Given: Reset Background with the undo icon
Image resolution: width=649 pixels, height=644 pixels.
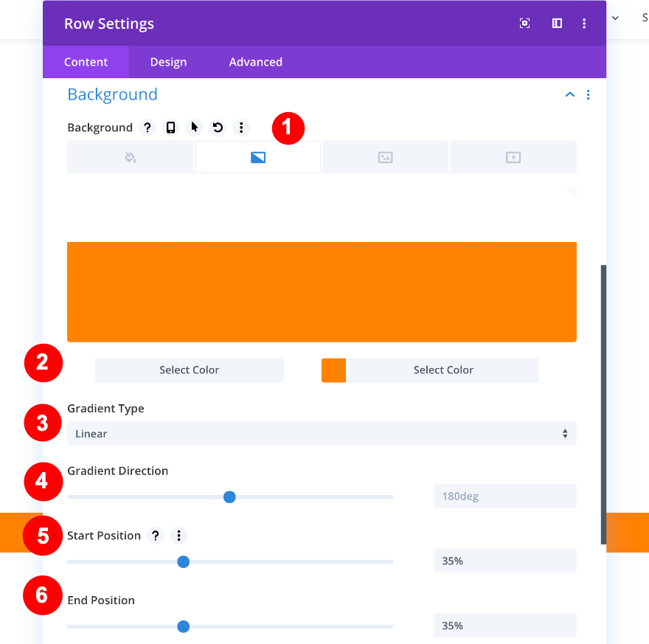Looking at the screenshot, I should tap(218, 128).
